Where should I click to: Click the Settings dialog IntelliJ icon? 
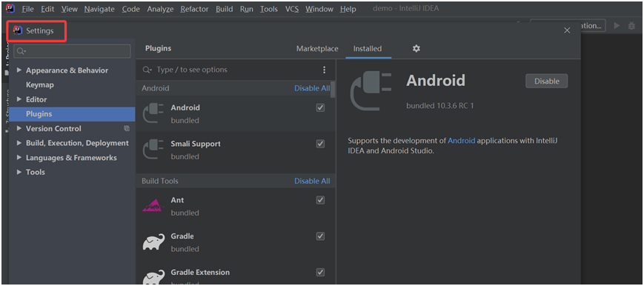point(18,30)
